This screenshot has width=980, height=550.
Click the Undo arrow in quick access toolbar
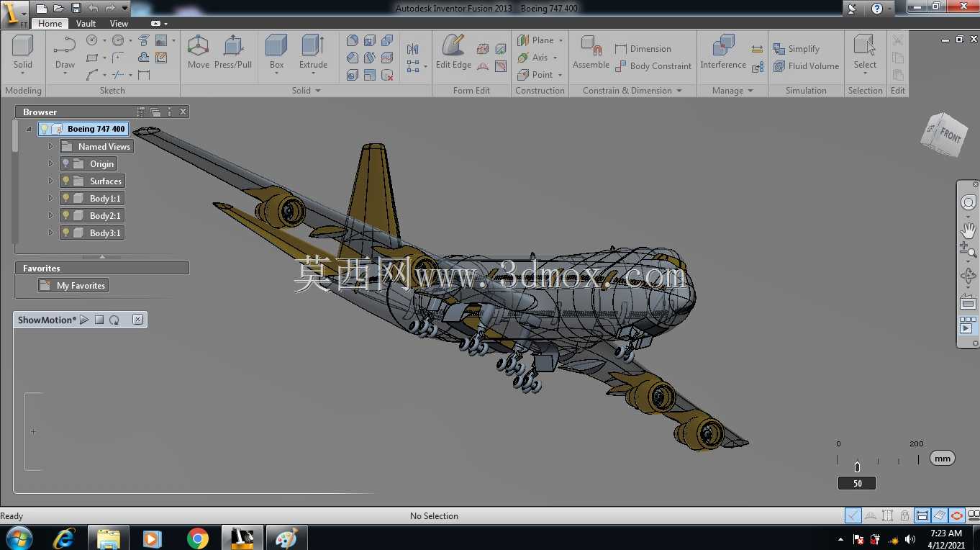coord(93,9)
